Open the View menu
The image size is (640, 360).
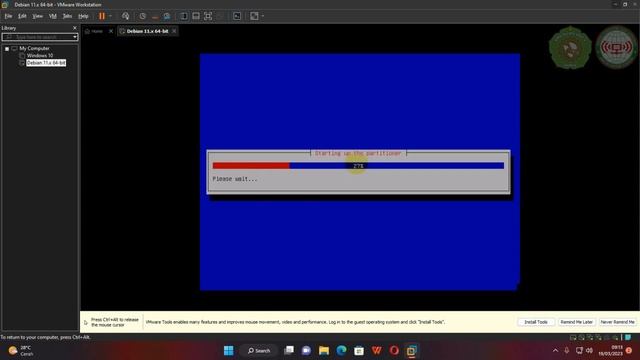click(38, 16)
